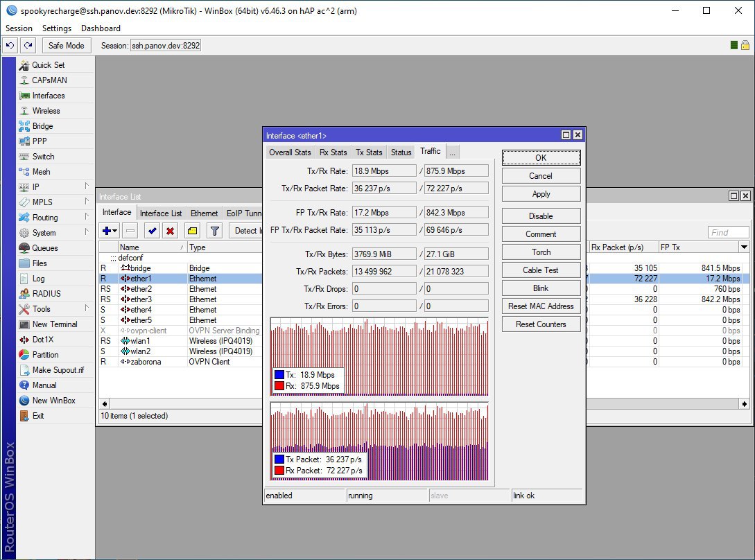
Task: Open Settings menu
Action: [x=57, y=28]
